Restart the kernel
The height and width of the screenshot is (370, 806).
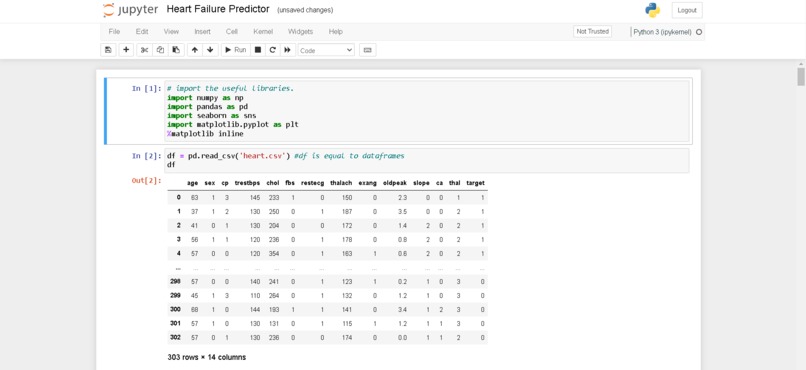[x=272, y=50]
